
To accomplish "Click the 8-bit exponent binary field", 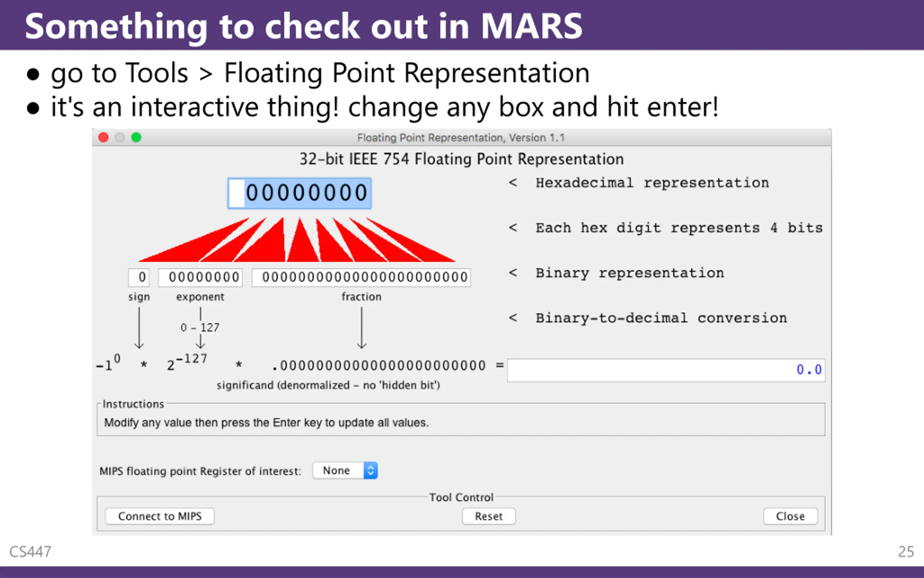I will tap(200, 277).
